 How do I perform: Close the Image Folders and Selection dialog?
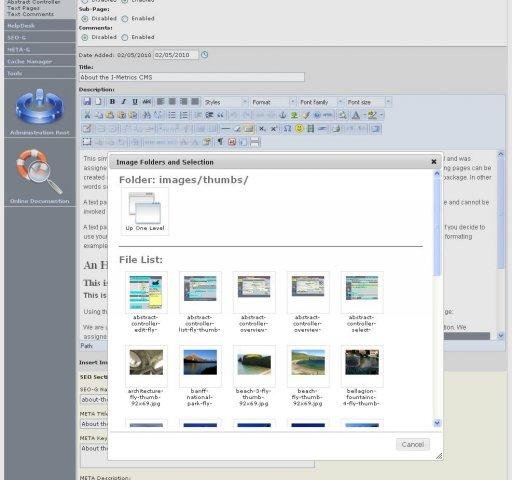pos(434,162)
